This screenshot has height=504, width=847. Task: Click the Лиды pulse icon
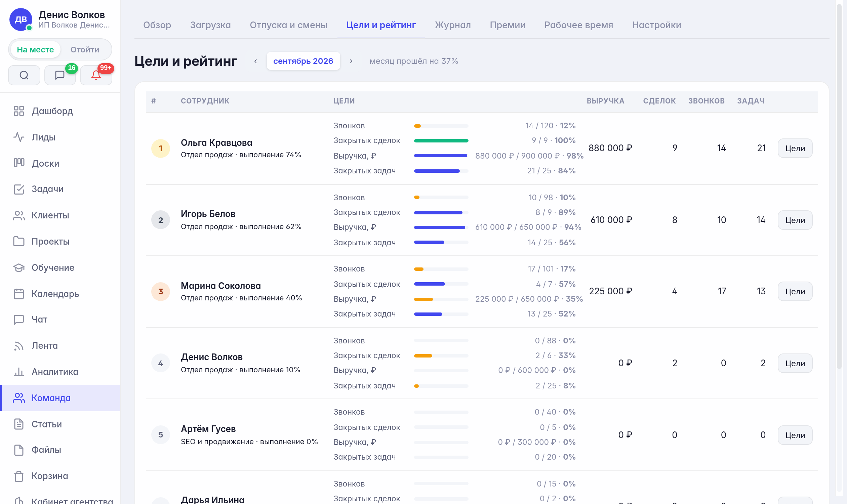[x=19, y=137]
